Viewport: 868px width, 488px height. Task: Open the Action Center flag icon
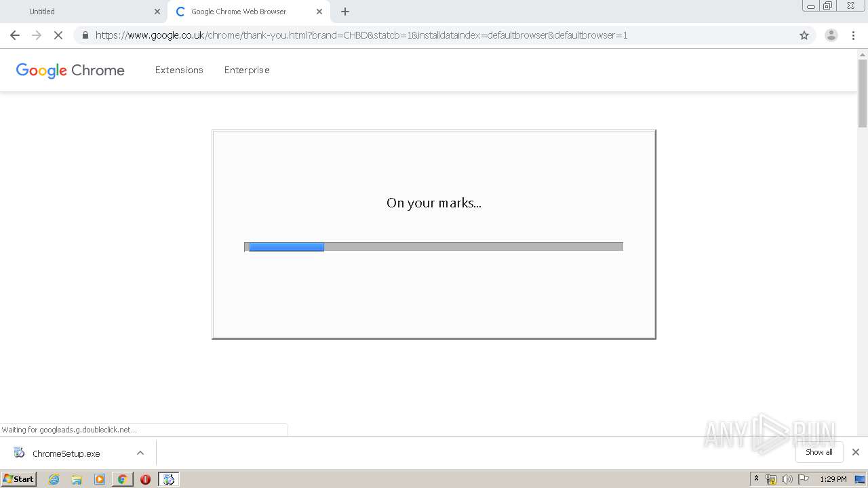(804, 479)
